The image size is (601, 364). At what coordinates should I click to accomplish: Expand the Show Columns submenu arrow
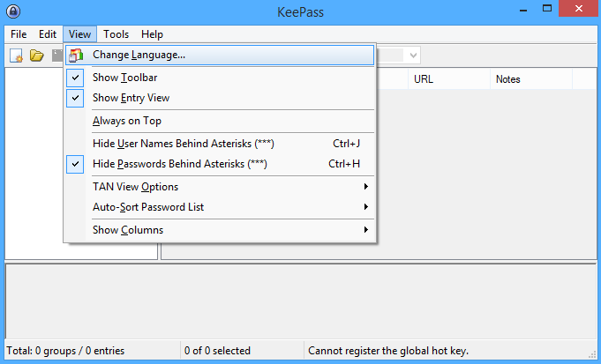(366, 230)
